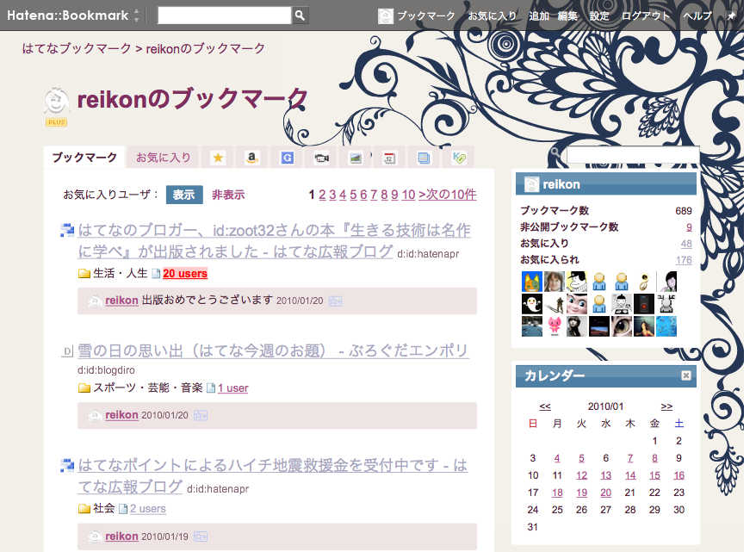The width and height of the screenshot is (756, 552).
Task: Click calendar date 16
Action: pyautogui.click(x=679, y=475)
